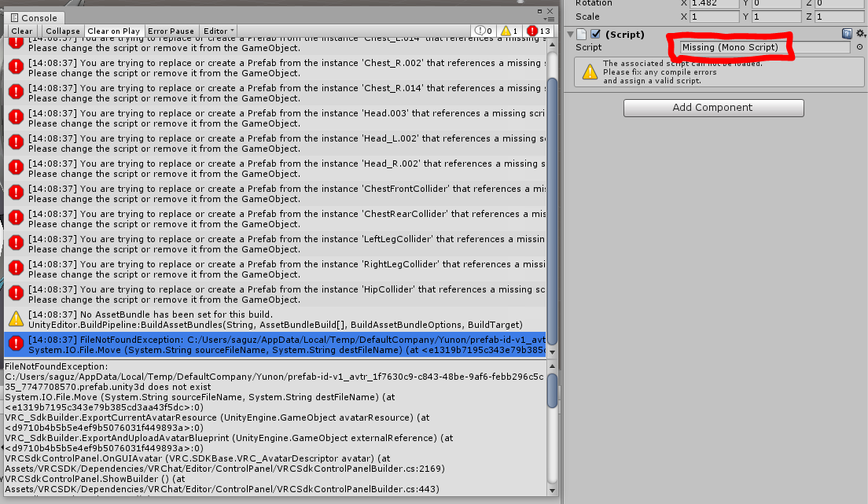Viewport: 868px width, 504px height.
Task: Select the 'Chest_R.014' missing script error
Action: click(275, 93)
